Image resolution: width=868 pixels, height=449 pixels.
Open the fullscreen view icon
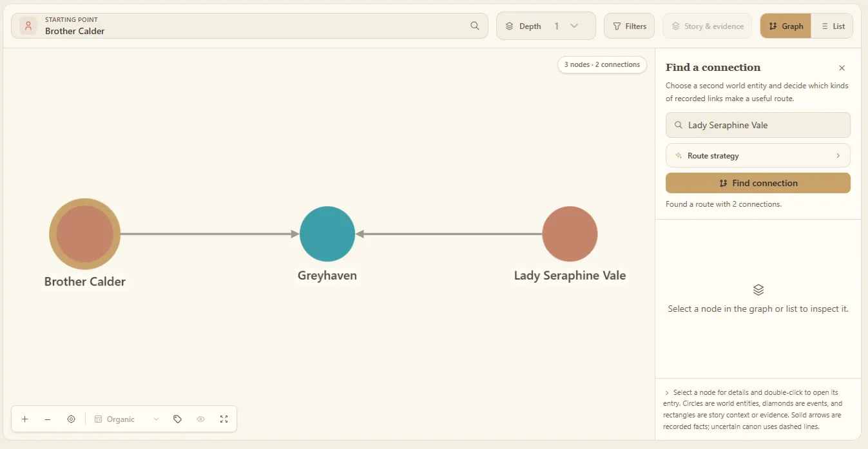pos(224,419)
